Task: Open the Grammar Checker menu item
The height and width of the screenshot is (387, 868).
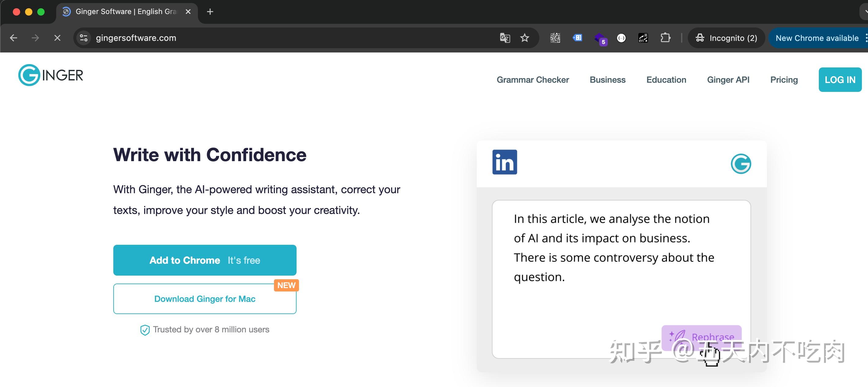Action: pyautogui.click(x=532, y=80)
